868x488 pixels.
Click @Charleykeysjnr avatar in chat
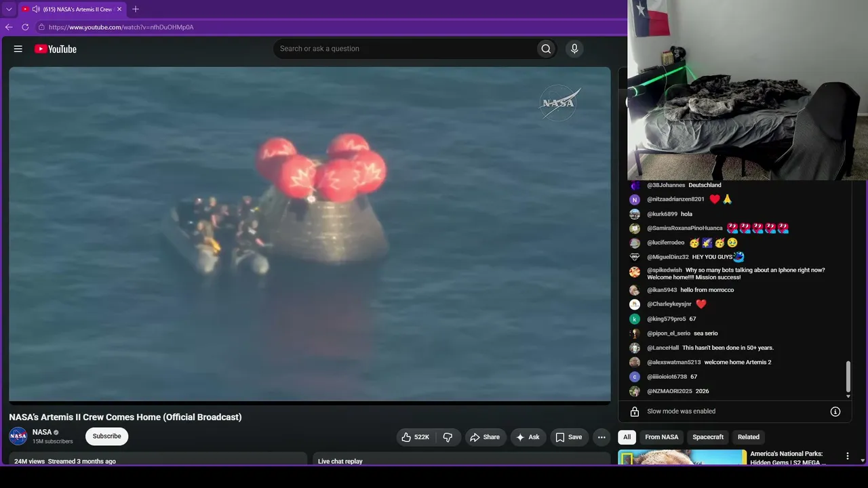click(635, 304)
